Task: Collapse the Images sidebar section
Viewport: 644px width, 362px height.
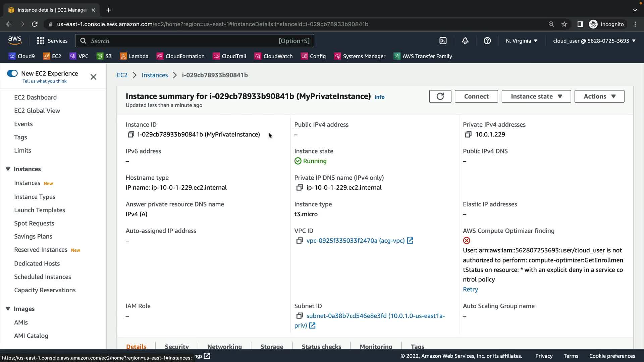Action: pyautogui.click(x=8, y=309)
